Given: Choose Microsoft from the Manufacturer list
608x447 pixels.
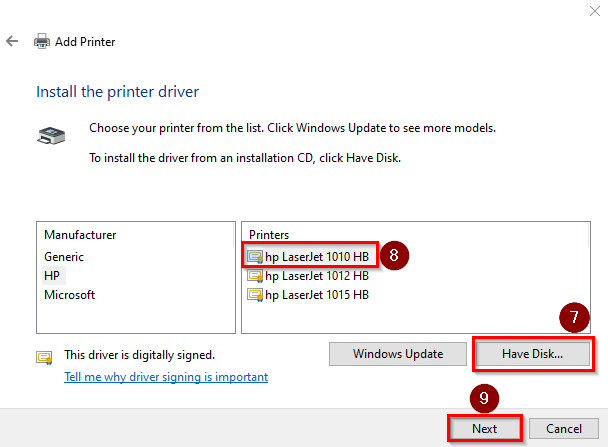Looking at the screenshot, I should [70, 295].
